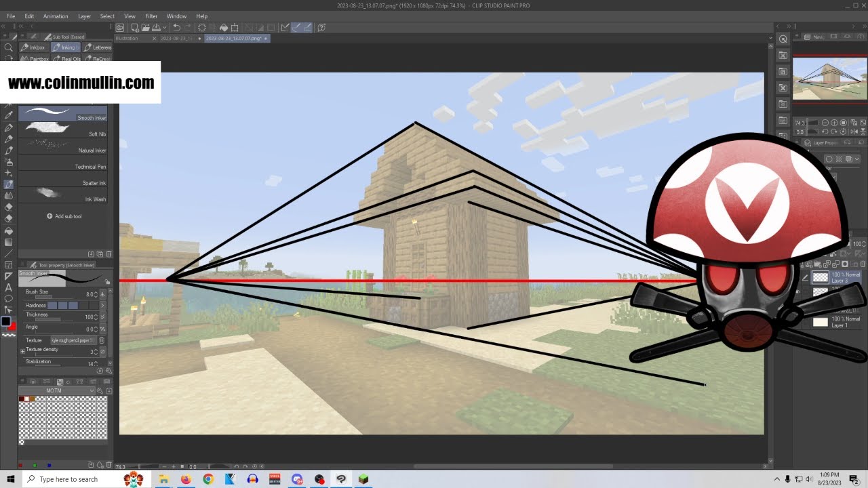The width and height of the screenshot is (868, 488).
Task: Open the Filter menu
Action: (x=151, y=16)
